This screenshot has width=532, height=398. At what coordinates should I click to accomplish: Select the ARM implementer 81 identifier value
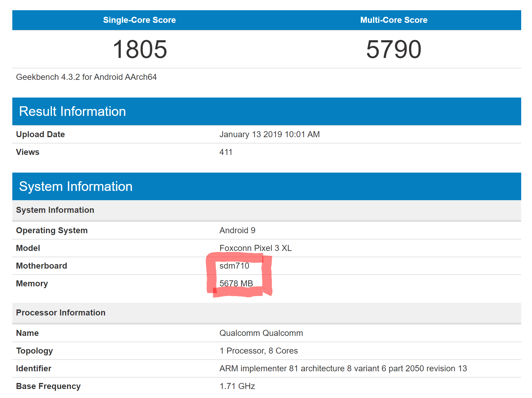coord(343,369)
